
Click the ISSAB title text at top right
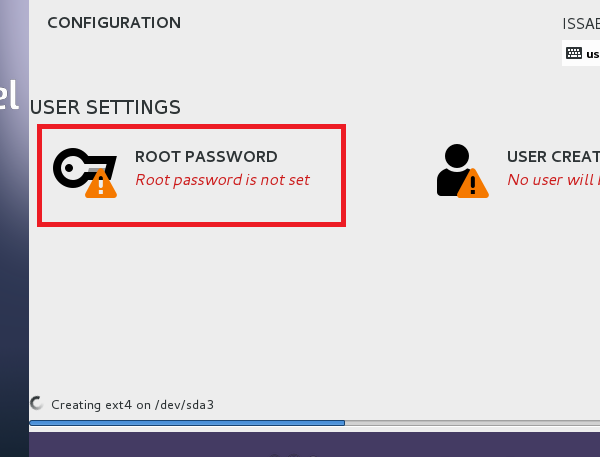pyautogui.click(x=581, y=23)
